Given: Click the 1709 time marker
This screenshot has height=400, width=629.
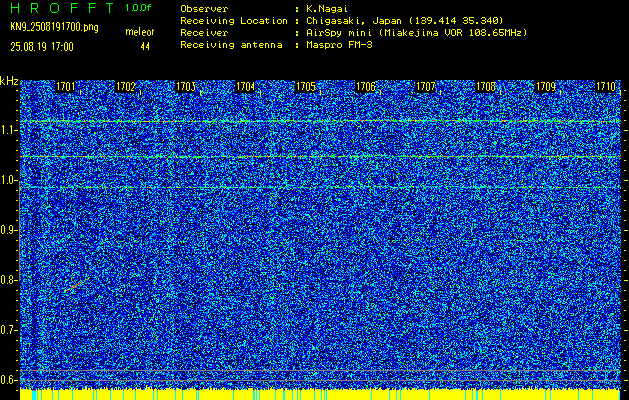Looking at the screenshot, I should pos(546,86).
